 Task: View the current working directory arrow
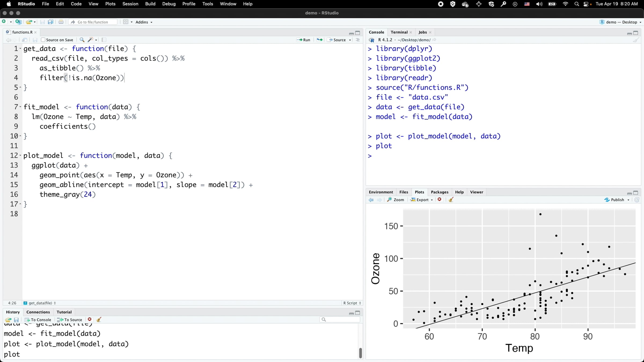click(x=434, y=40)
